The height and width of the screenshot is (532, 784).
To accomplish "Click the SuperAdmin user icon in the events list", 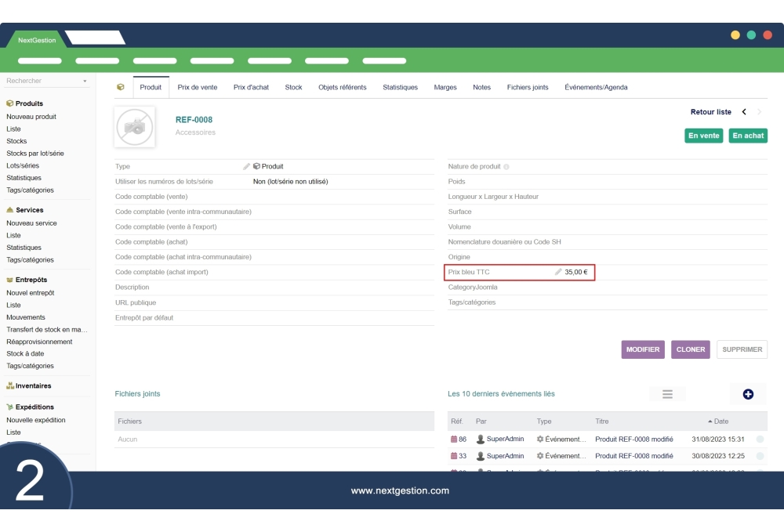I will [481, 439].
